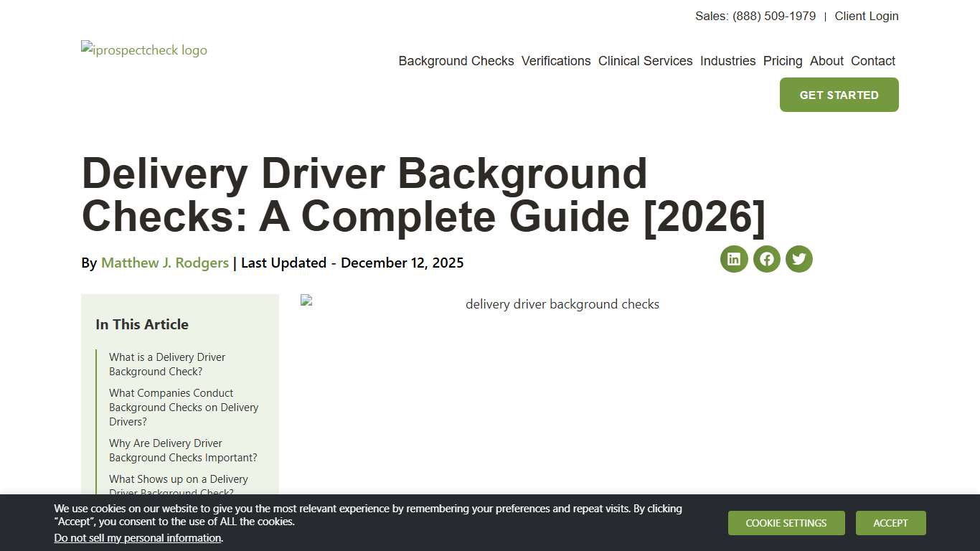The image size is (980, 551).
Task: Open the Background Checks dropdown menu
Action: pyautogui.click(x=456, y=61)
